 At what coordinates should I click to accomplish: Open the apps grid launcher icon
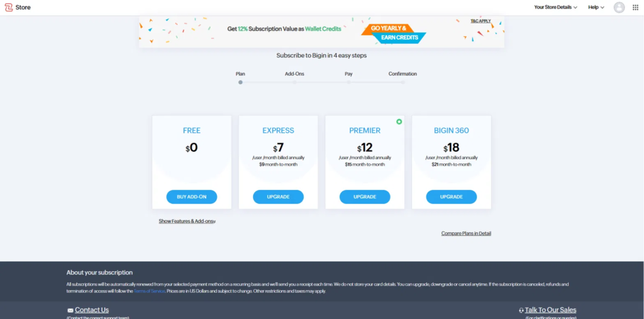(635, 7)
